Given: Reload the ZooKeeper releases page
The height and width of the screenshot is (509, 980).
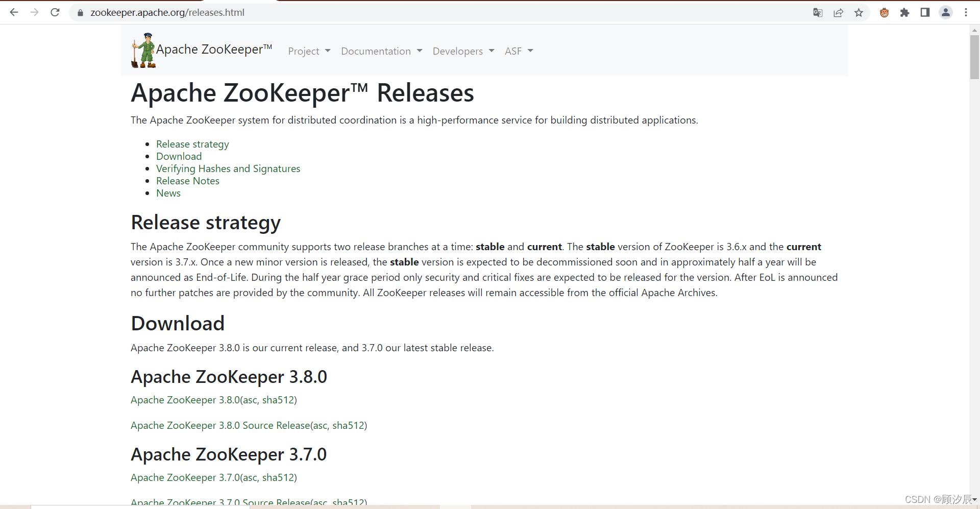Looking at the screenshot, I should 55,12.
